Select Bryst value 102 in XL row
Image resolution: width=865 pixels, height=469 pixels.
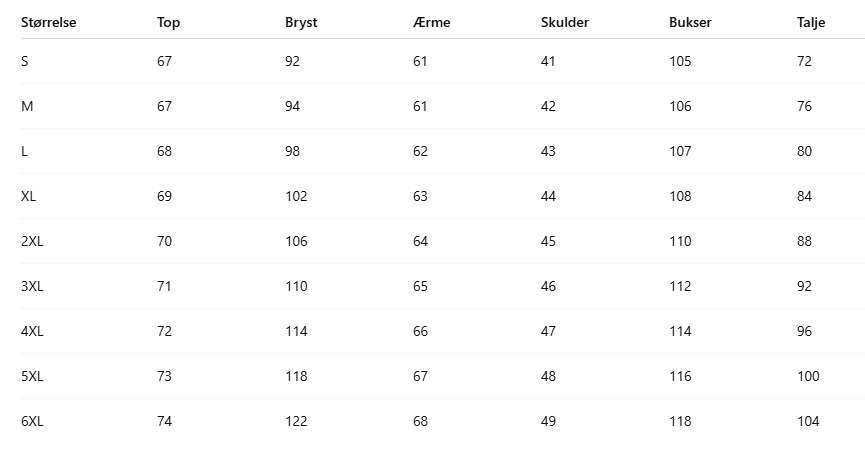(x=296, y=196)
